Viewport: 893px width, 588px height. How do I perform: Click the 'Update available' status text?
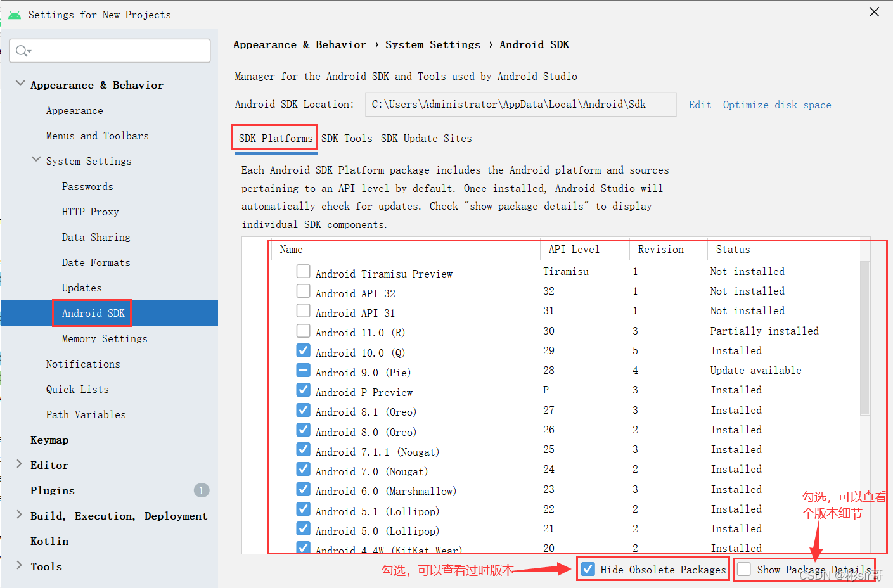tap(755, 370)
